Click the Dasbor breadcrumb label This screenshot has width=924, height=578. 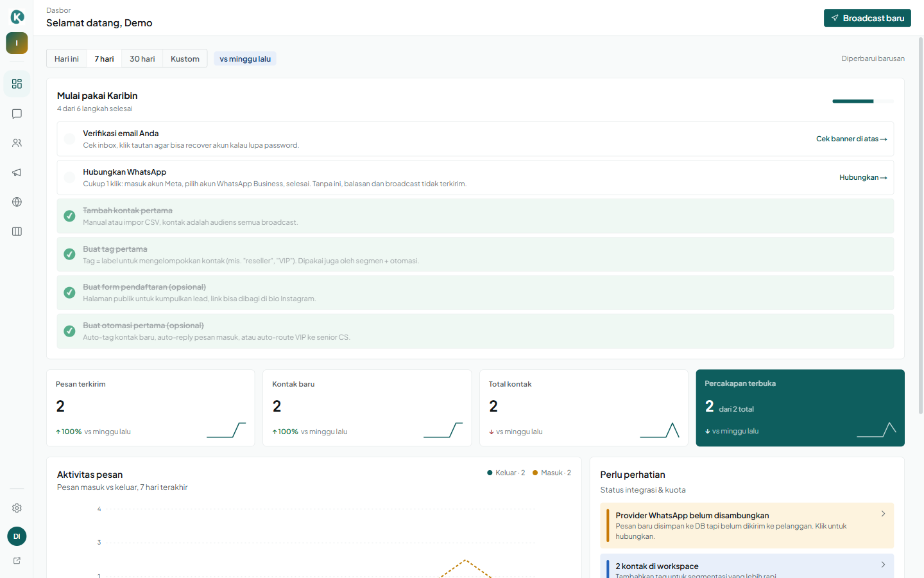58,10
